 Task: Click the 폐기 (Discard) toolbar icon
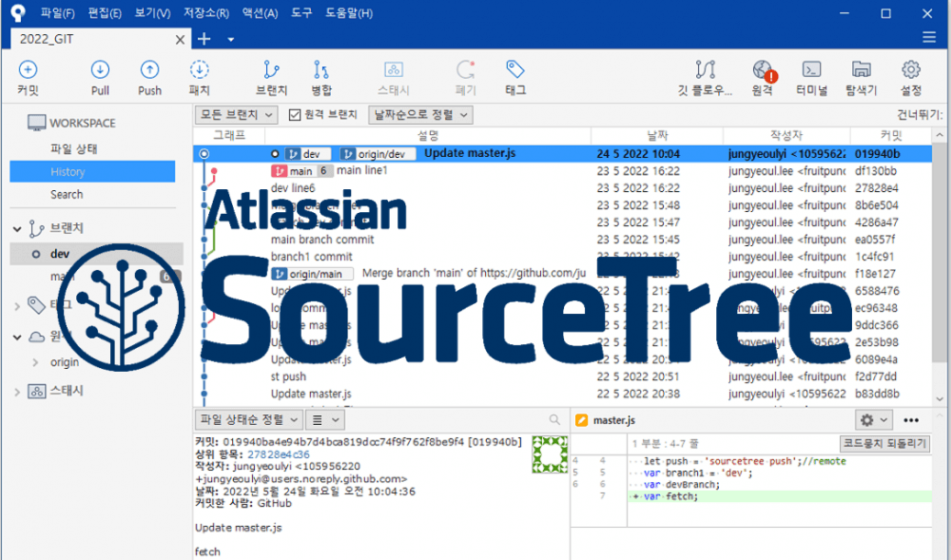coord(466,69)
